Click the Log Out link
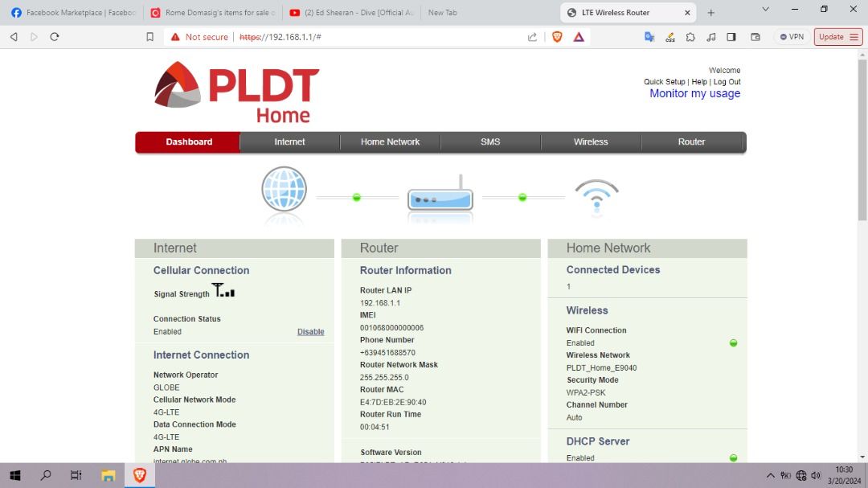 point(727,81)
